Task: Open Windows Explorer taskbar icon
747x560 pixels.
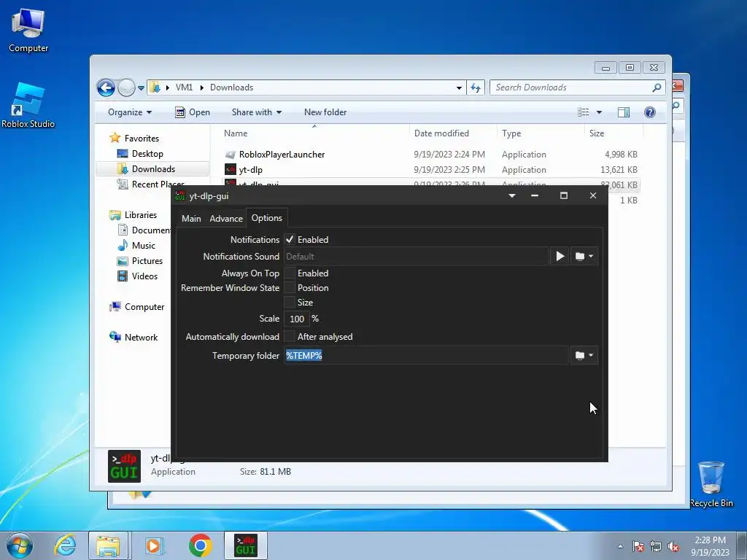Action: coord(108,545)
